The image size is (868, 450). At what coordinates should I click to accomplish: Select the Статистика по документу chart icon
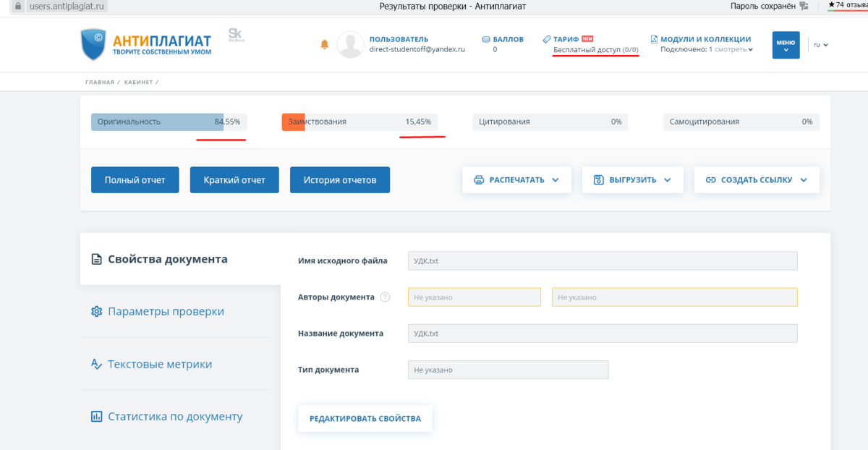coord(96,416)
